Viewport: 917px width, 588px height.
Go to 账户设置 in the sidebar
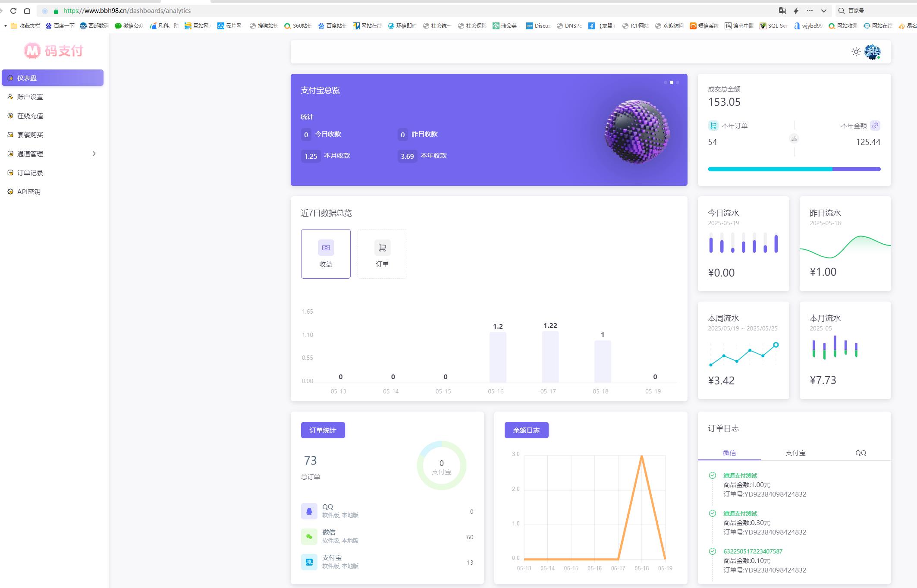coord(30,97)
